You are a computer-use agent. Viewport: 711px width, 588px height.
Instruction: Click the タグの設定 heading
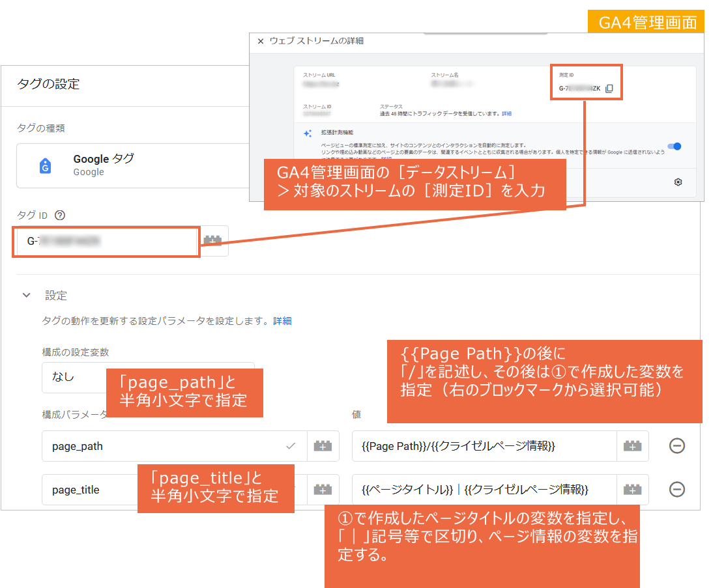tap(48, 84)
